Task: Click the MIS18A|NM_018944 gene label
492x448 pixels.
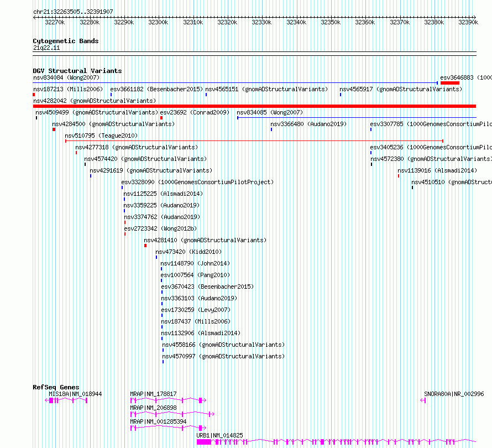Action: point(75,394)
